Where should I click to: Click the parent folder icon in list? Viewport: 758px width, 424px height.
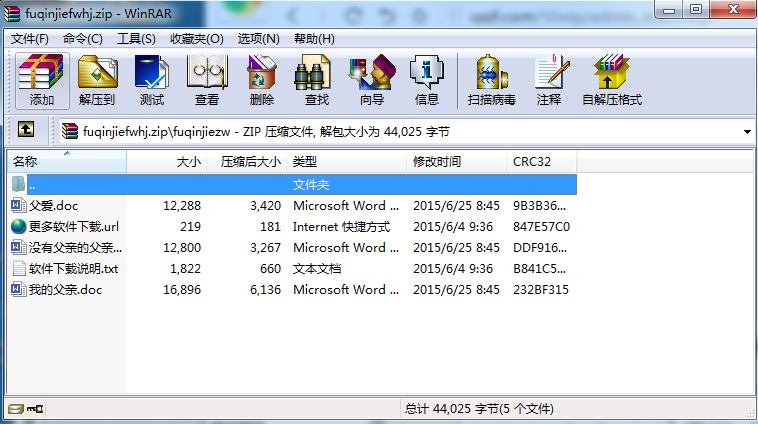18,184
